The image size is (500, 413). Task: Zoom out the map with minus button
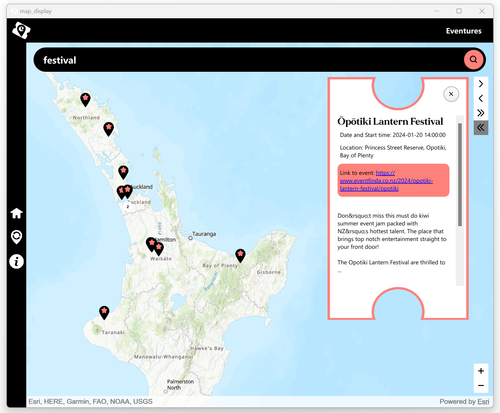pos(481,385)
